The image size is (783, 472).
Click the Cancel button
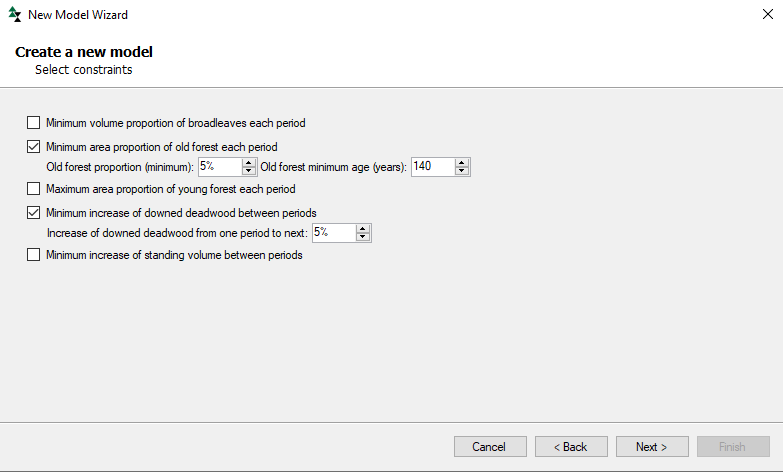click(490, 447)
